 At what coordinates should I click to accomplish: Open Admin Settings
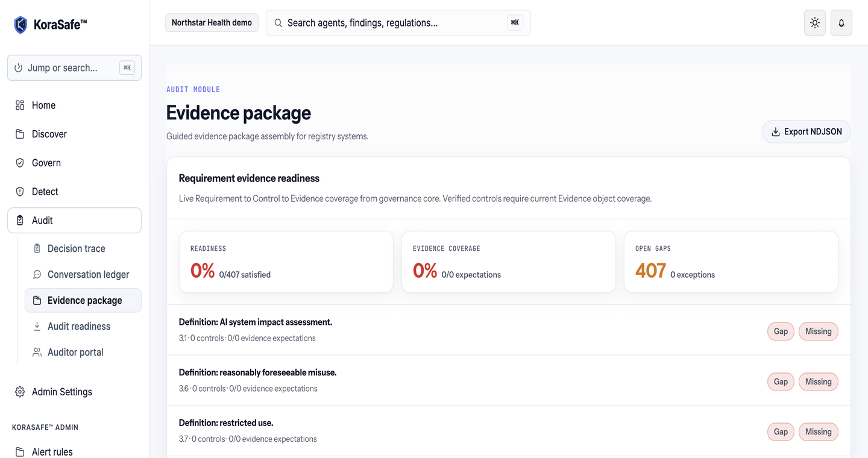click(x=74, y=392)
